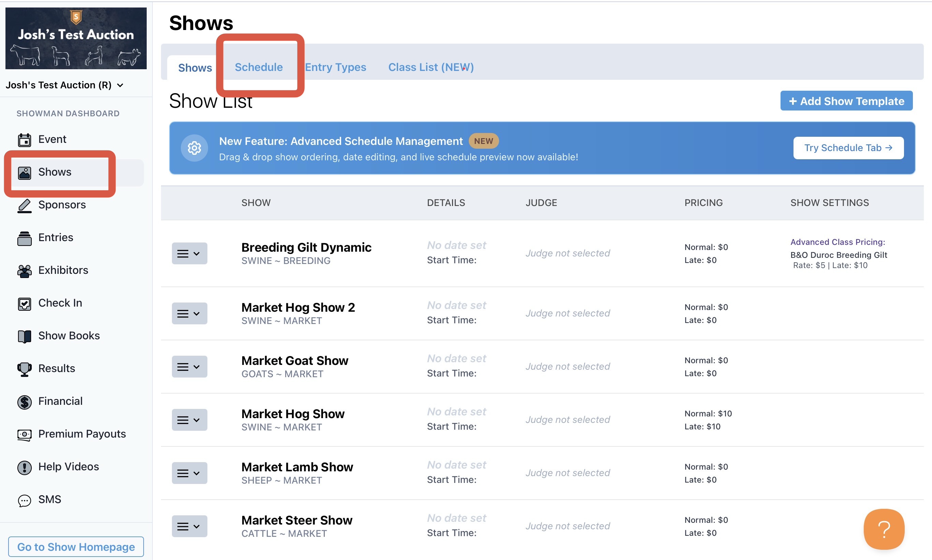Click the SMS chat bubble icon
Viewport: 932px width, 560px height.
[24, 500]
